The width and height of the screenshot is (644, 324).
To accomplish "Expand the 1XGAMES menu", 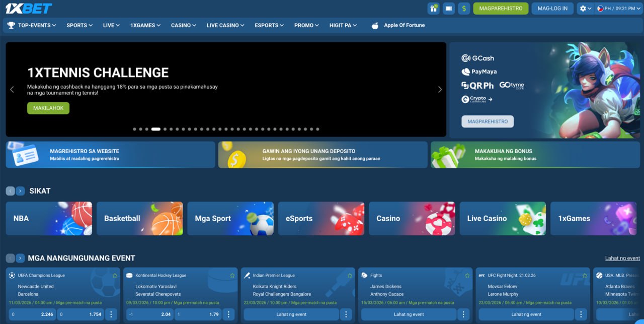I will (145, 25).
